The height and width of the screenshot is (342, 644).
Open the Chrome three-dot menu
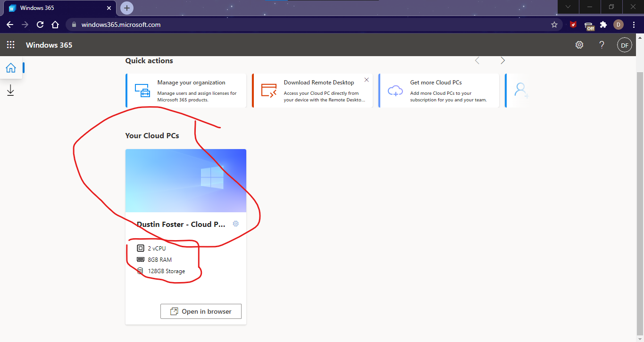coord(634,25)
